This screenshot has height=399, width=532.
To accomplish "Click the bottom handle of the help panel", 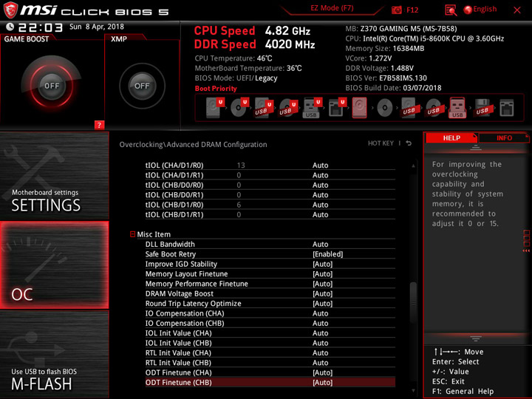I will tap(476, 338).
